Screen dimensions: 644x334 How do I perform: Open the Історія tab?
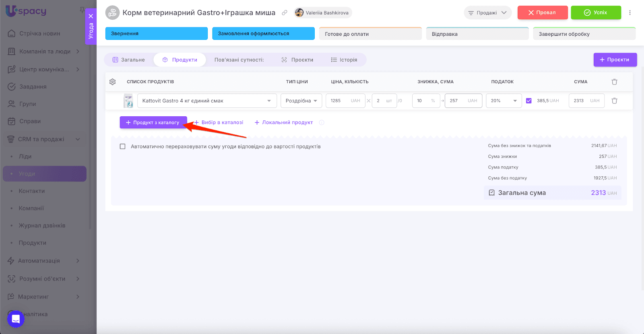(344, 60)
